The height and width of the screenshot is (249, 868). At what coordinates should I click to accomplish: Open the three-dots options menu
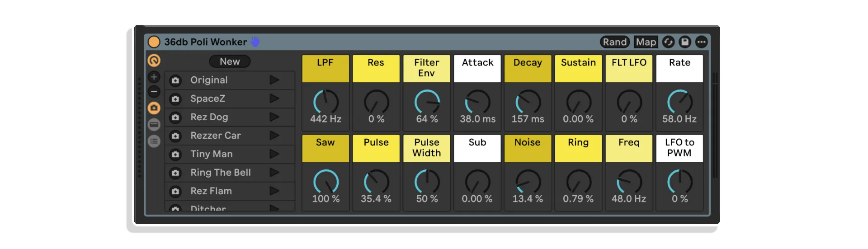point(701,42)
